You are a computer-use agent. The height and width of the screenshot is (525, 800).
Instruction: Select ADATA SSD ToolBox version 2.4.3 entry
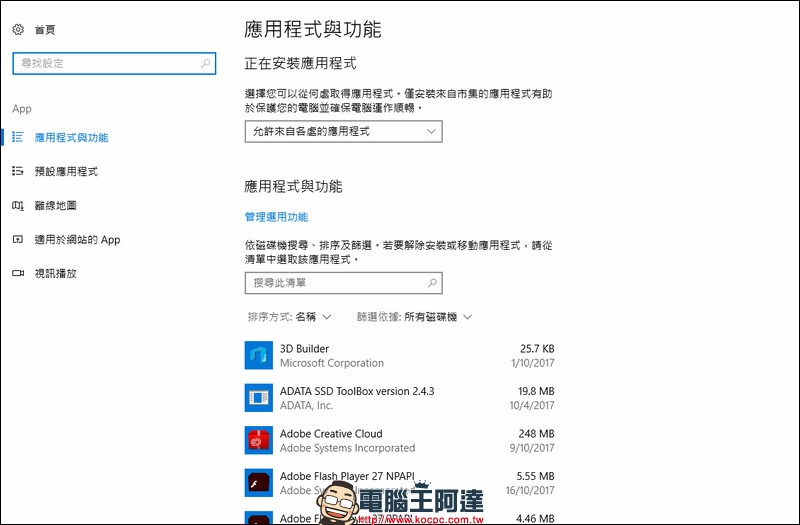[357, 391]
